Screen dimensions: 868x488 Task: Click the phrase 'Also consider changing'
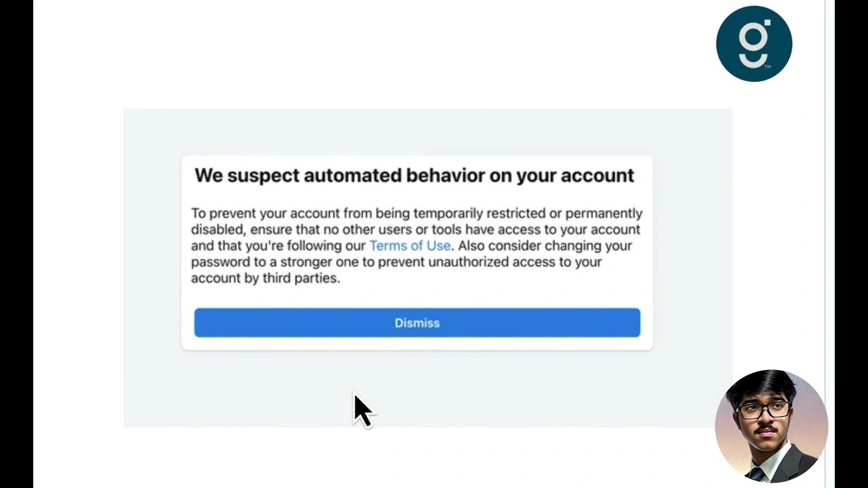tap(515, 246)
